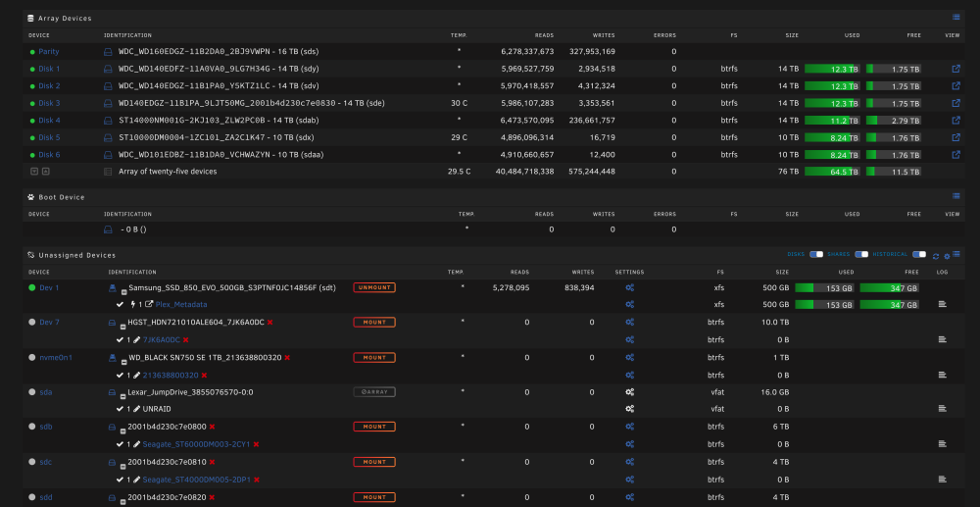Collapse the 2001b4d230c7e0810 partition list
This screenshot has height=507, width=980.
click(x=123, y=466)
